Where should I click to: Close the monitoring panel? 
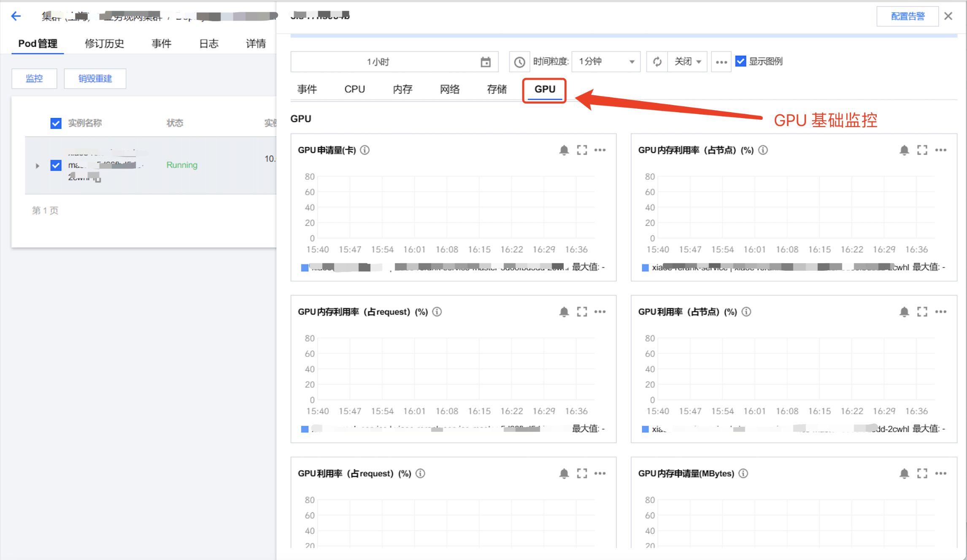pos(948,16)
